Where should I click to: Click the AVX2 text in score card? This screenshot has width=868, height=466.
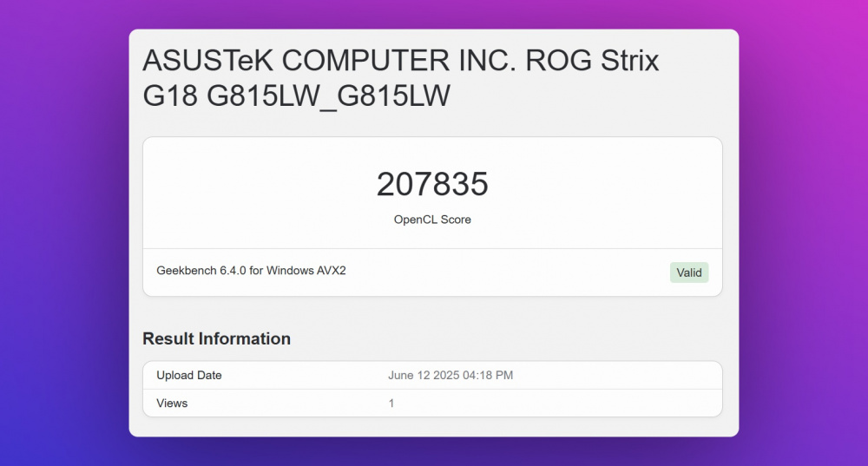click(x=330, y=271)
